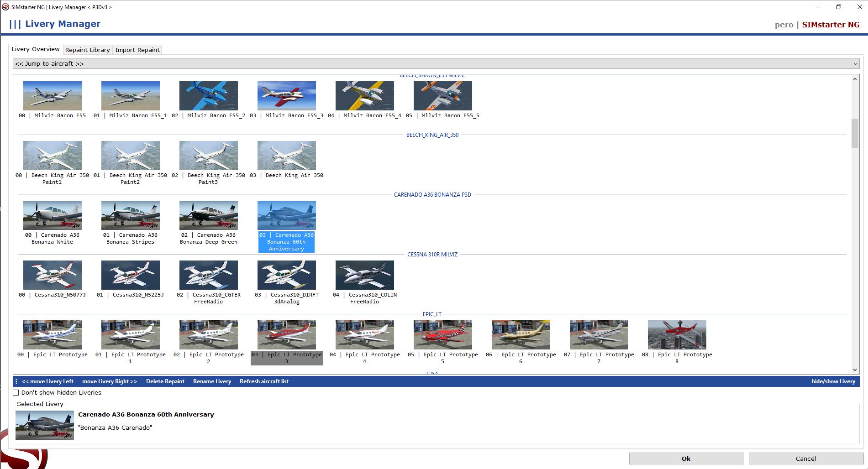Click Delete Repaint
Screen dimensions: 868x469
[x=165, y=381]
